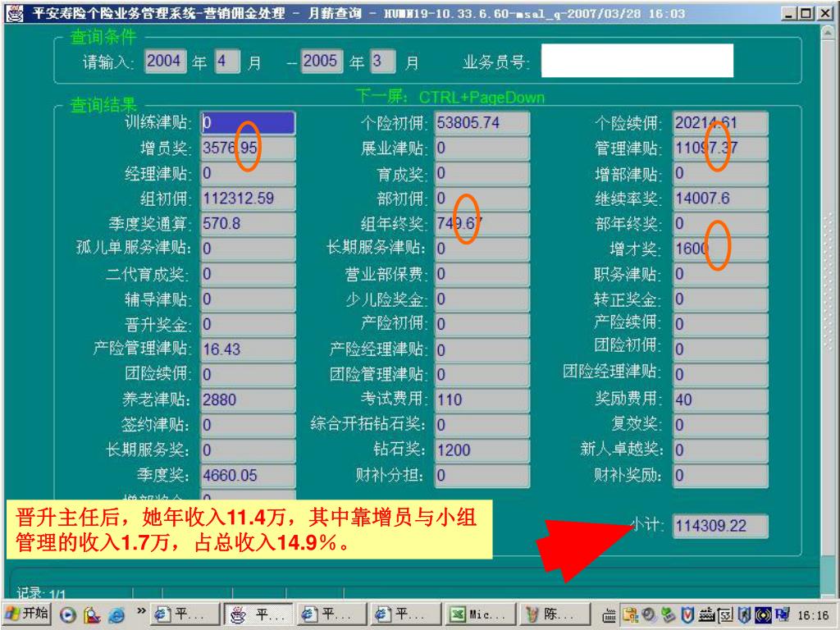This screenshot has height=630, width=840.
Task: Select the 增才奖 value 1600
Action: click(720, 249)
